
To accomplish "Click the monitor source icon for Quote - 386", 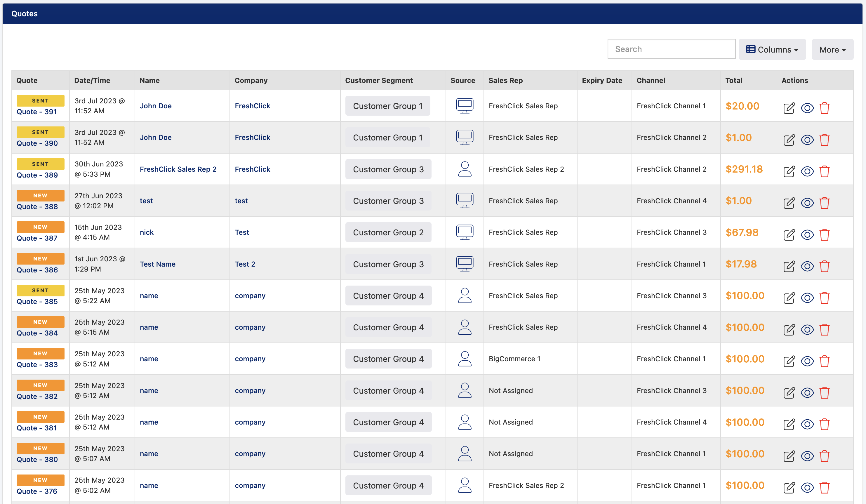I will pyautogui.click(x=465, y=264).
